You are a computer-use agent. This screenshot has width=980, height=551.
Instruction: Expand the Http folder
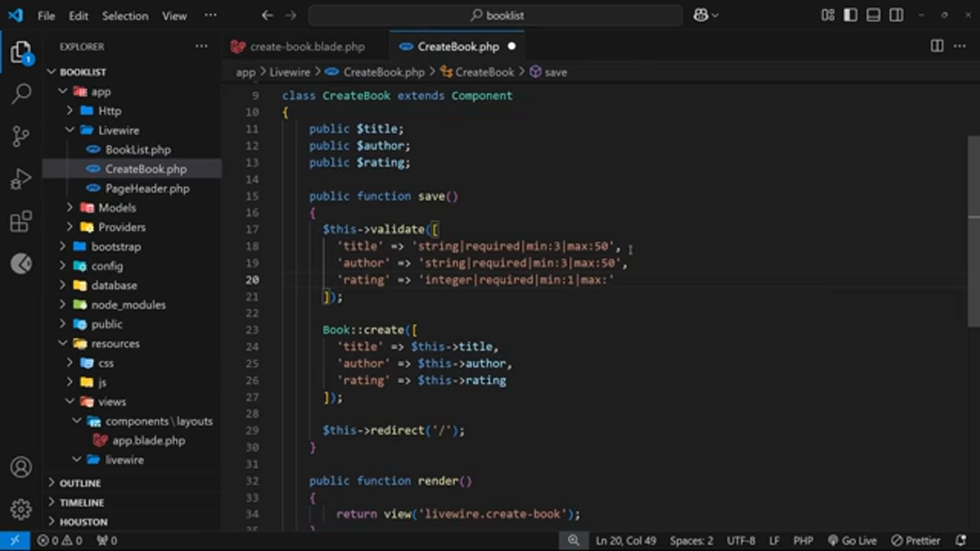point(109,111)
